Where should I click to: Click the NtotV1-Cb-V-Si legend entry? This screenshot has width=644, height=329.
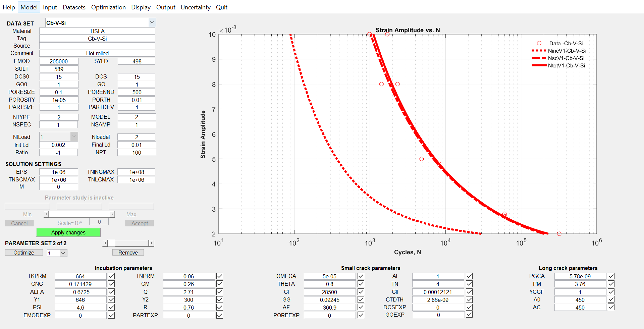566,66
